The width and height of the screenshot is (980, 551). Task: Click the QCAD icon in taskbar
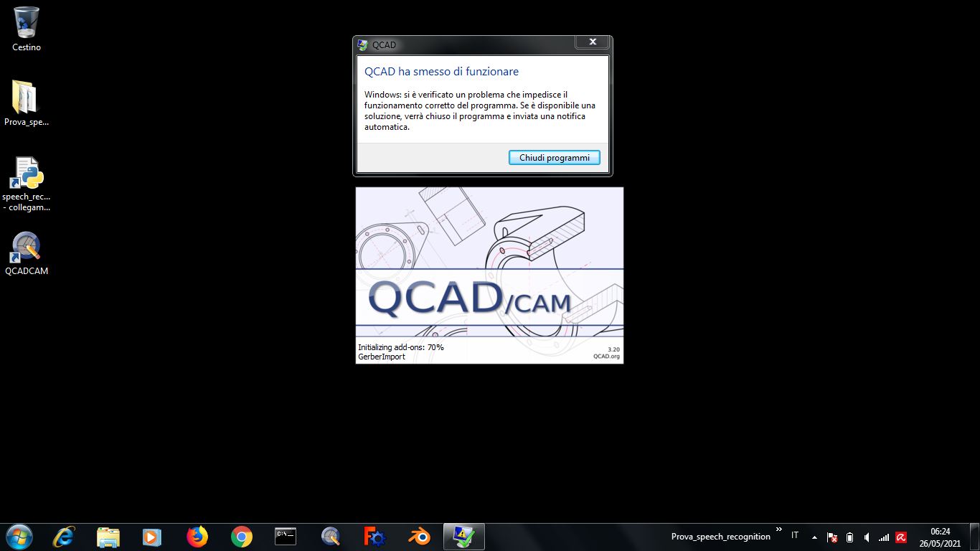(331, 537)
